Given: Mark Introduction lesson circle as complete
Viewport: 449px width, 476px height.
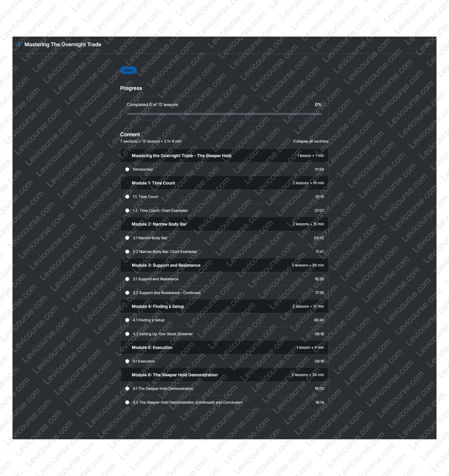Looking at the screenshot, I should point(127,169).
